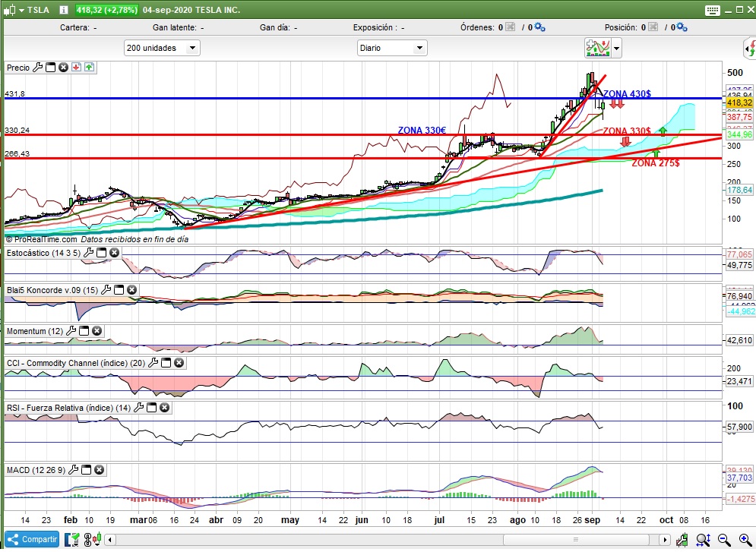Image resolution: width=756 pixels, height=552 pixels.
Task: Click the Estocástico (14 3 5) panel title
Action: point(43,253)
